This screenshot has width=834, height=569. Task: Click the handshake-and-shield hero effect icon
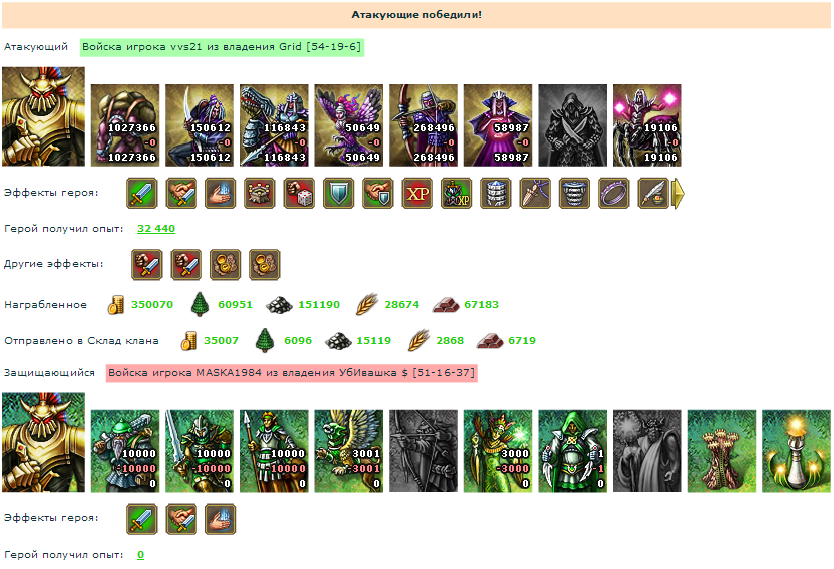point(378,193)
